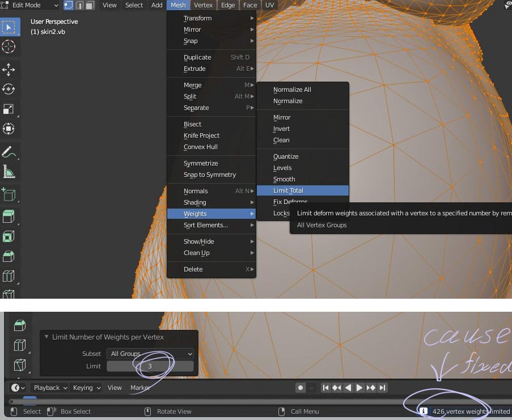Select the Select Box tool
512x420 pixels.
10,27
